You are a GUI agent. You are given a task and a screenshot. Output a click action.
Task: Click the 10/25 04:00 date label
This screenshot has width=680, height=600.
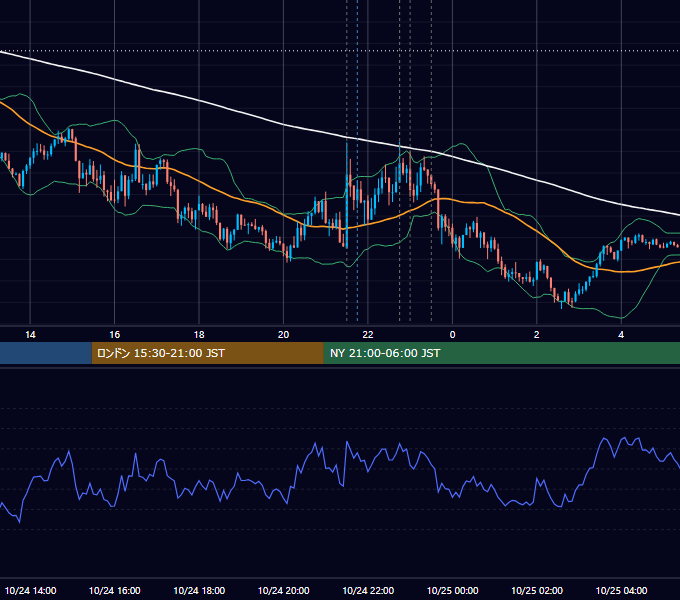click(621, 590)
